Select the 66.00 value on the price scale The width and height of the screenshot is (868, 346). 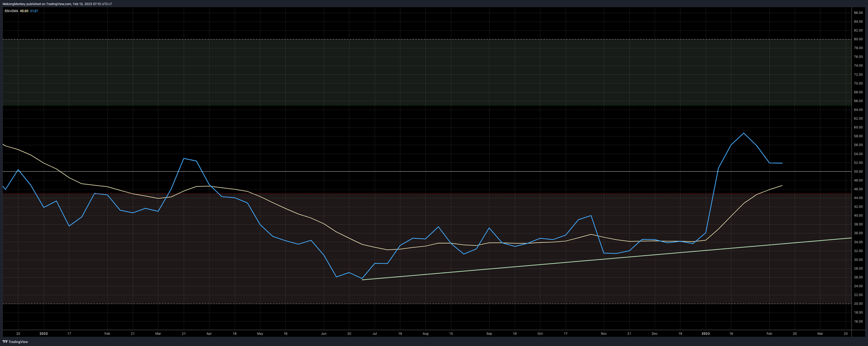[858, 101]
